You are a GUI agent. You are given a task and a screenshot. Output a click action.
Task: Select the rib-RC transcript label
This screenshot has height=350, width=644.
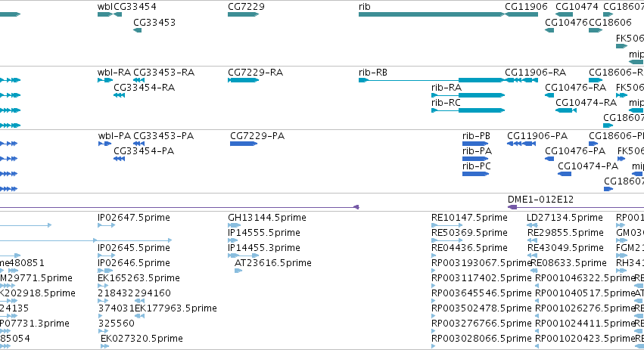[x=446, y=103]
